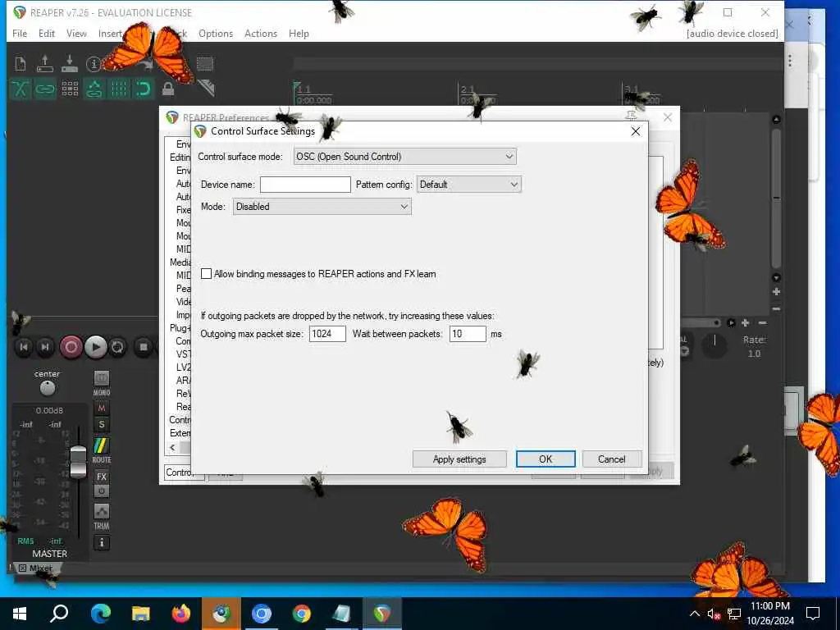This screenshot has height=630, width=840.
Task: Click the Preferences search field
Action: (x=184, y=472)
